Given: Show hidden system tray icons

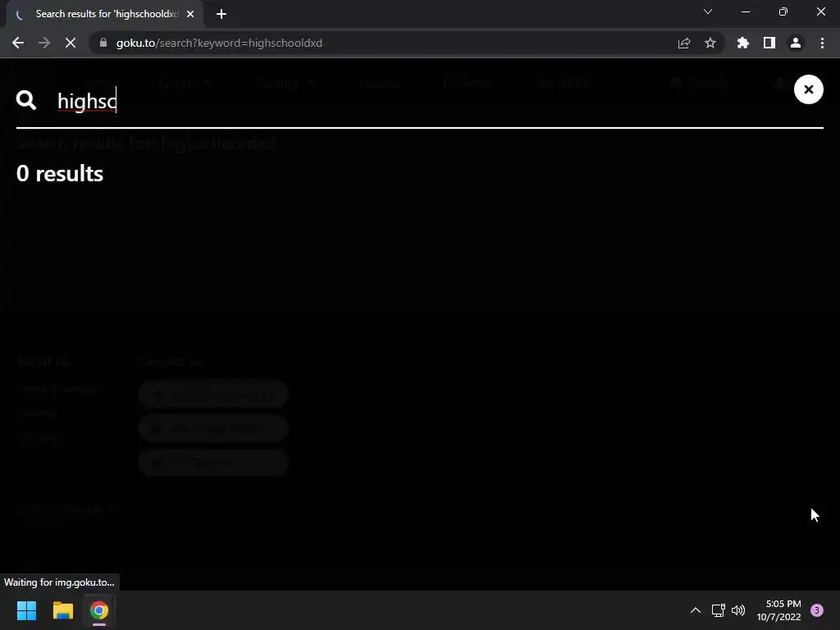Looking at the screenshot, I should point(696,610).
